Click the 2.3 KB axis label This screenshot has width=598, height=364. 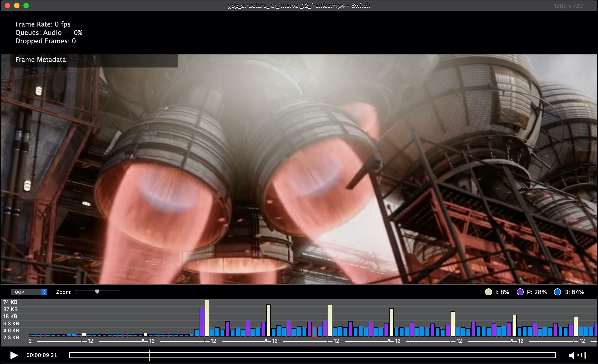point(11,337)
